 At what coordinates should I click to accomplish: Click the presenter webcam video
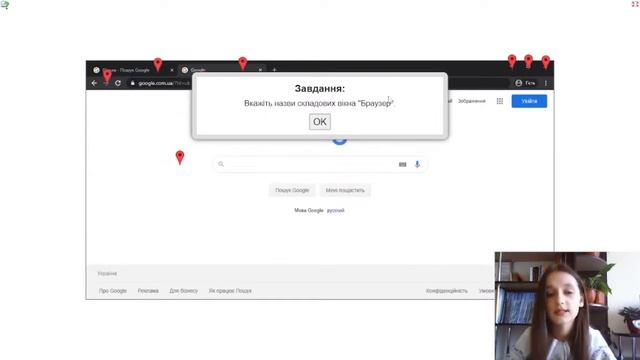pyautogui.click(x=567, y=306)
